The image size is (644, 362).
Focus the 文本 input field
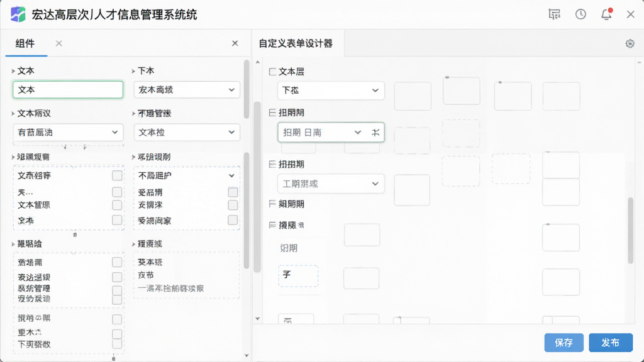tap(68, 90)
